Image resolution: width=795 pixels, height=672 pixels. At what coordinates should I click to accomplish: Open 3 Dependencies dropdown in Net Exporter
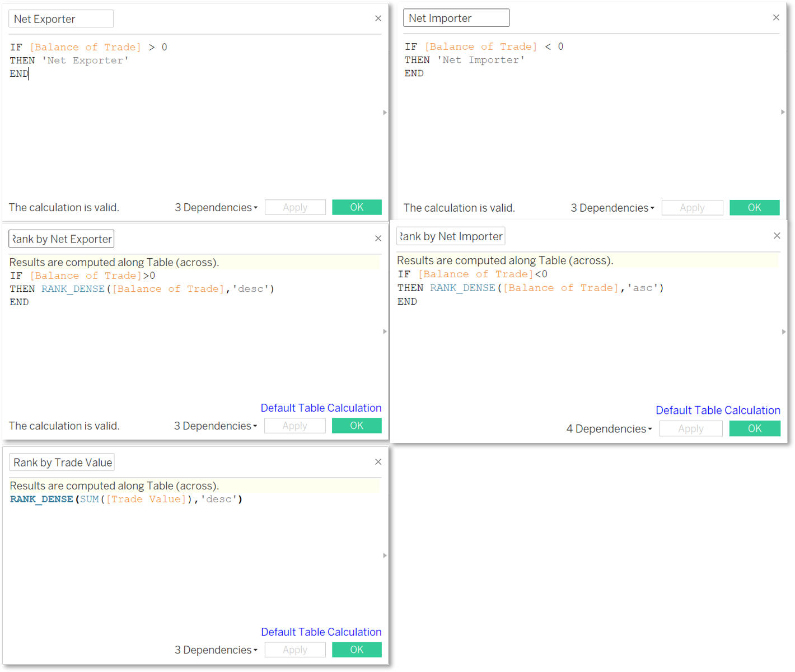216,208
